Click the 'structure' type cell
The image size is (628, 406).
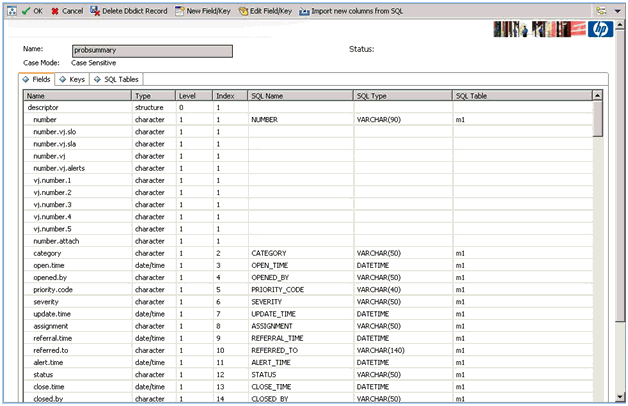tap(149, 107)
